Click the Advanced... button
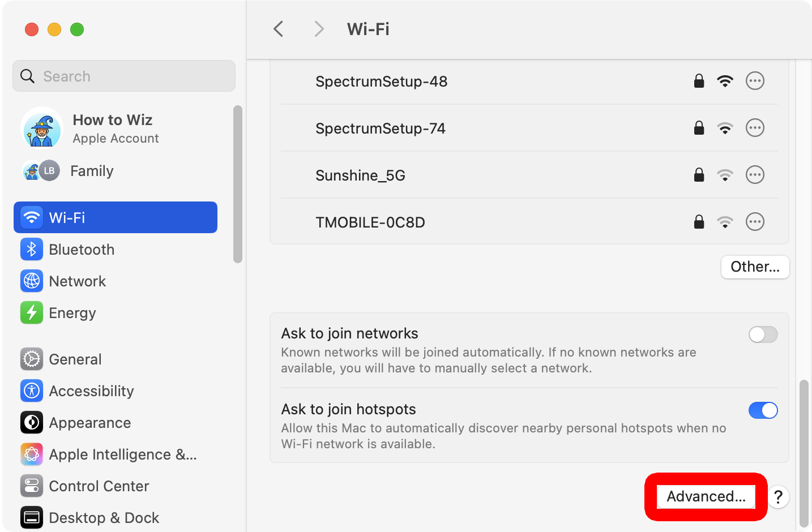Viewport: 812px width, 532px height. (706, 496)
